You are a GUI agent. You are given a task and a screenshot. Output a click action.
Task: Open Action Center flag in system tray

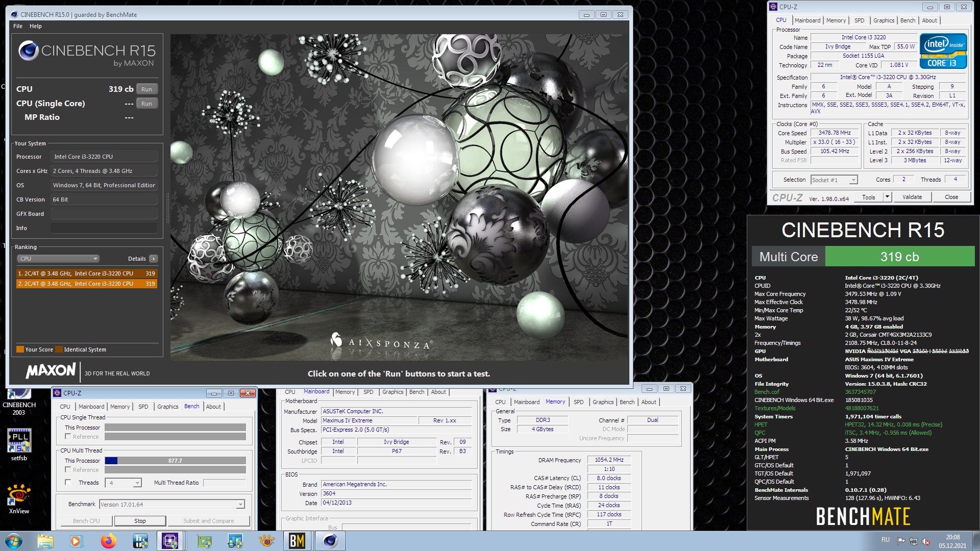tap(901, 541)
